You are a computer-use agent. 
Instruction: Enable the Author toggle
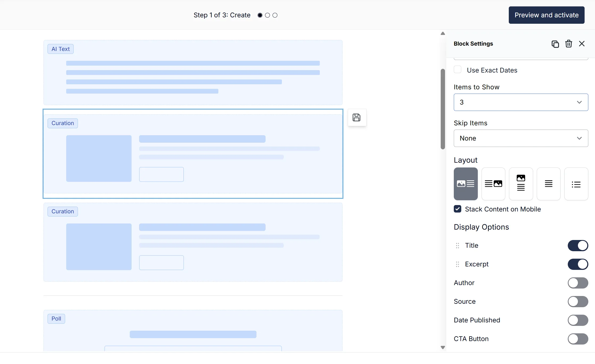click(x=578, y=283)
